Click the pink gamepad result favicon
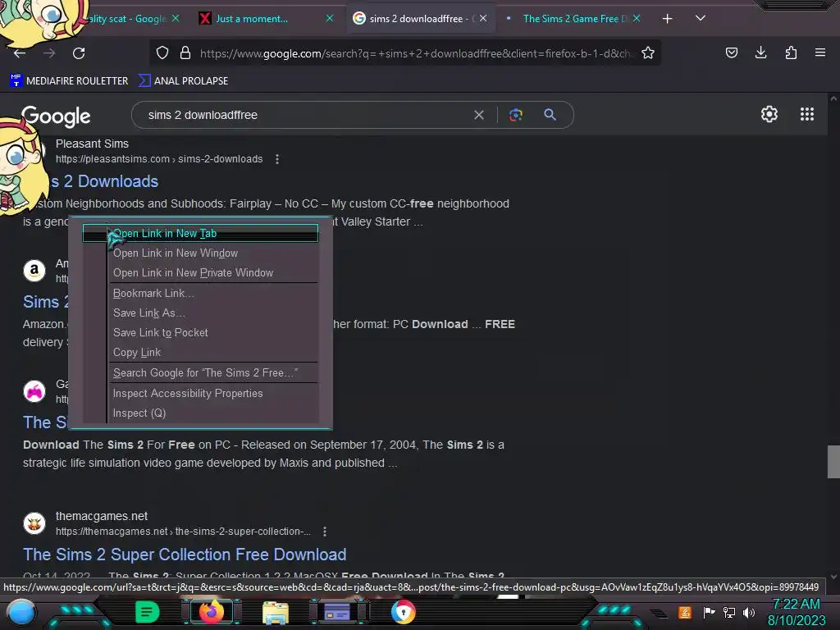The height and width of the screenshot is (630, 840). 34,391
